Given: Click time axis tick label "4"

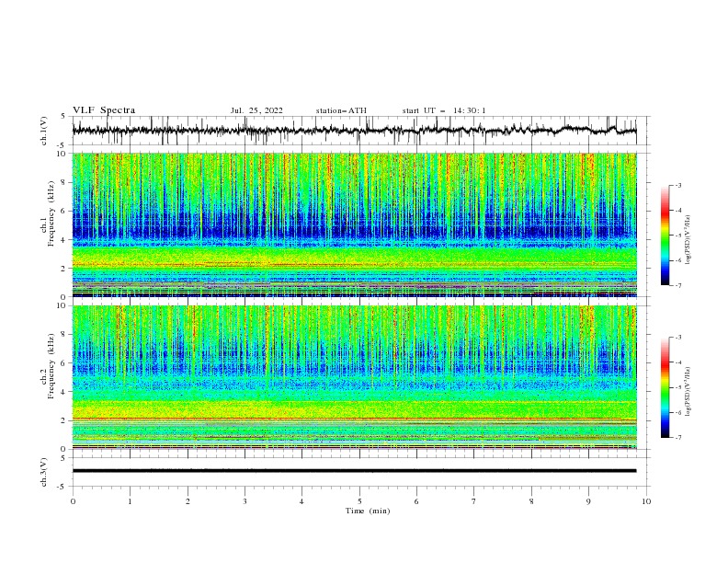Looking at the screenshot, I should pyautogui.click(x=301, y=501).
